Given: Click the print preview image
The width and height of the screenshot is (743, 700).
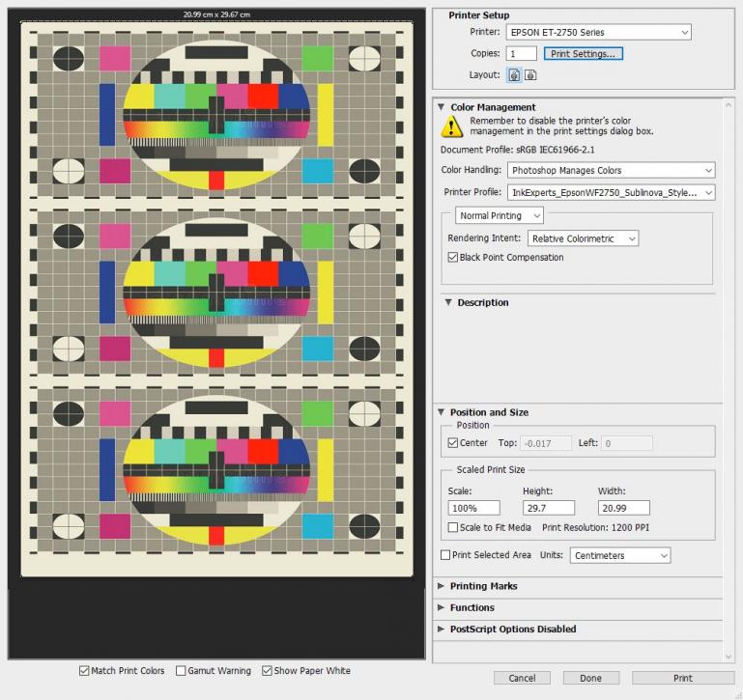Looking at the screenshot, I should click(216, 298).
